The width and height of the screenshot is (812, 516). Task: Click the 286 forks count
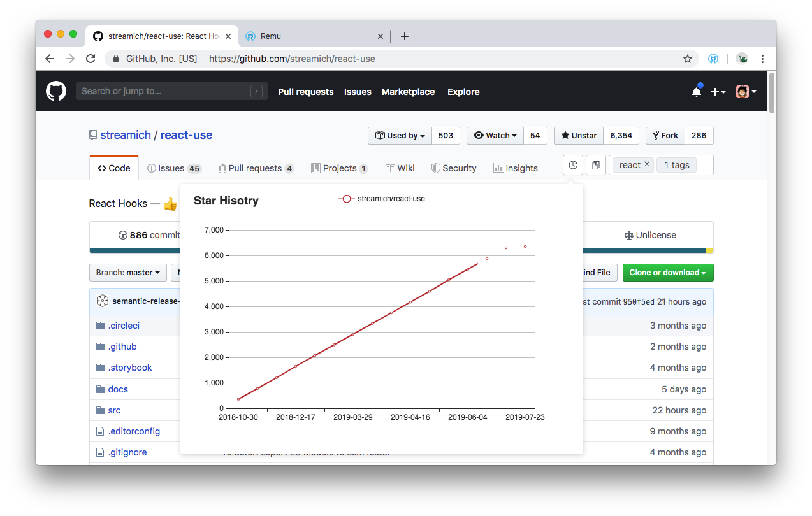(x=699, y=136)
